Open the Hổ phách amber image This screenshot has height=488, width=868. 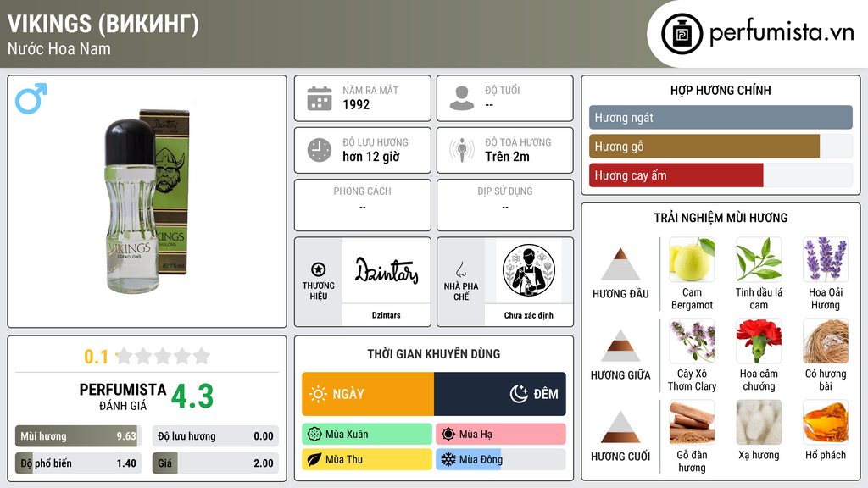coord(826,422)
